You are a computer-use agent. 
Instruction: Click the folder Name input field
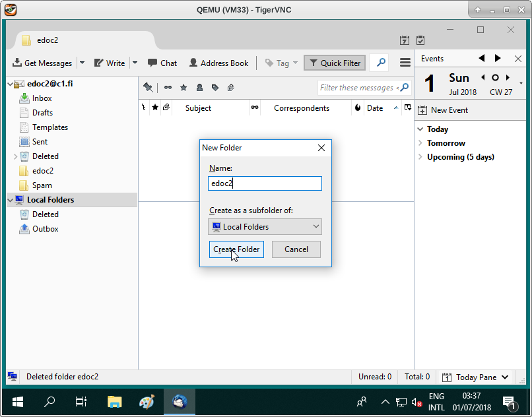coord(265,183)
